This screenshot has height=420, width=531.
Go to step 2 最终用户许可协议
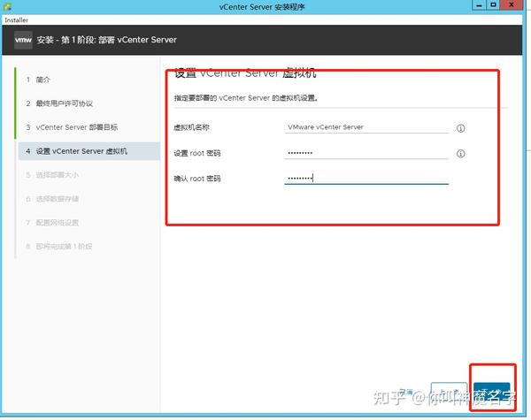point(59,103)
